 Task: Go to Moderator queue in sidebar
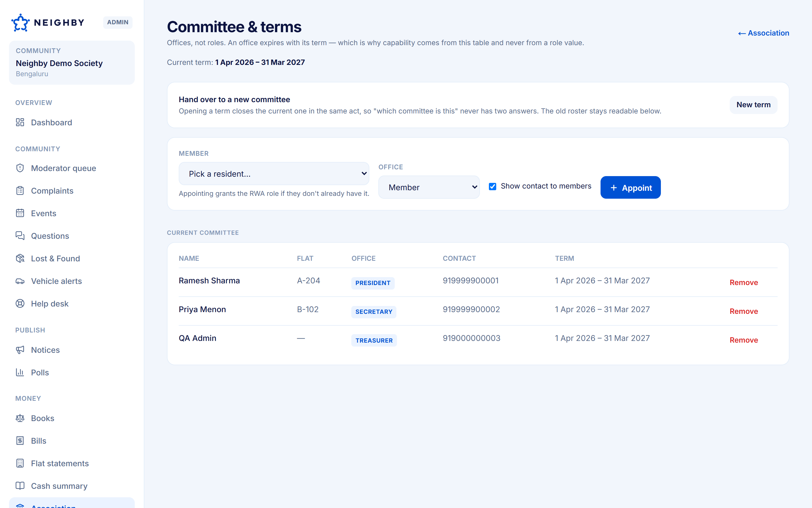coord(72,168)
